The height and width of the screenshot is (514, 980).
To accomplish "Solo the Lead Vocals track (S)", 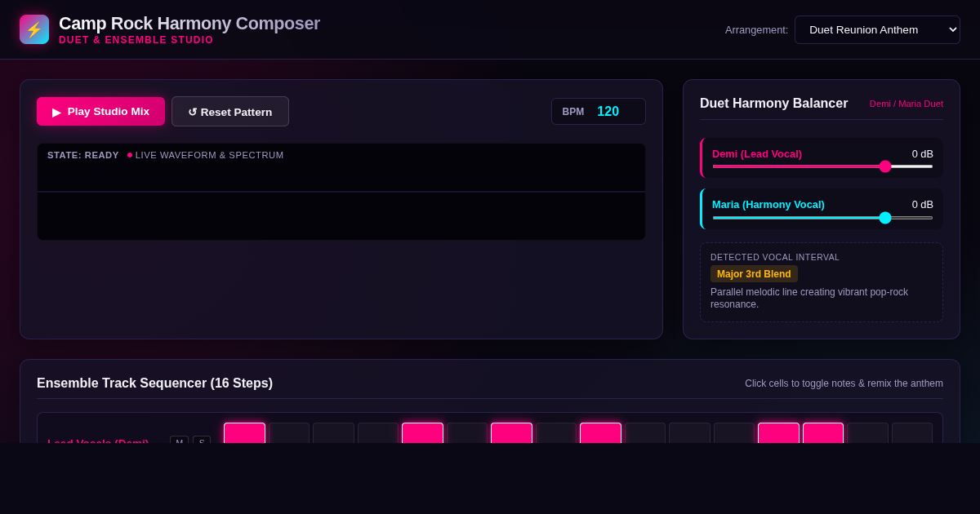I will (x=202, y=440).
